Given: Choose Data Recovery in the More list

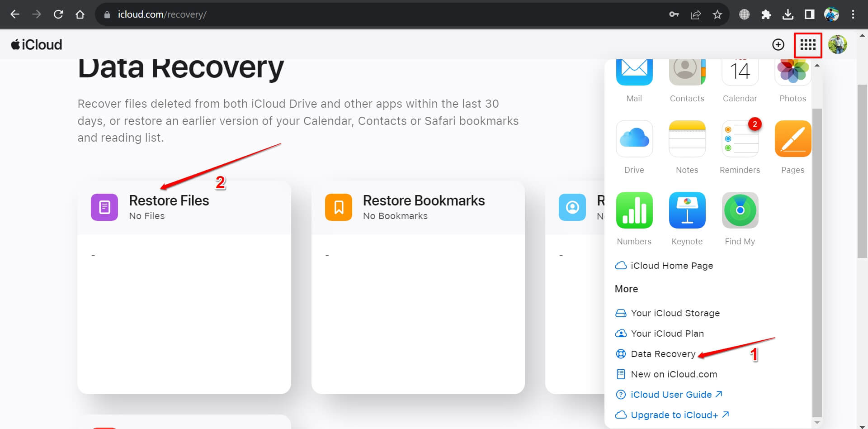Looking at the screenshot, I should click(x=656, y=354).
